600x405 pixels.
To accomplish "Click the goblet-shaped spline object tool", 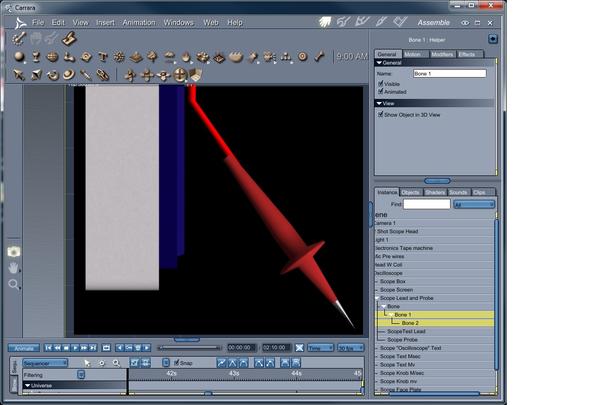I will (36, 57).
